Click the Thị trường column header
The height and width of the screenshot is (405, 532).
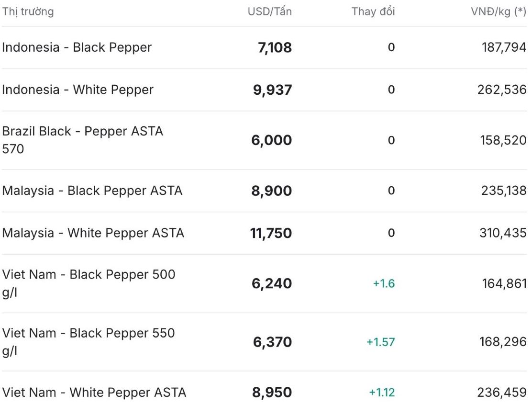click(28, 12)
